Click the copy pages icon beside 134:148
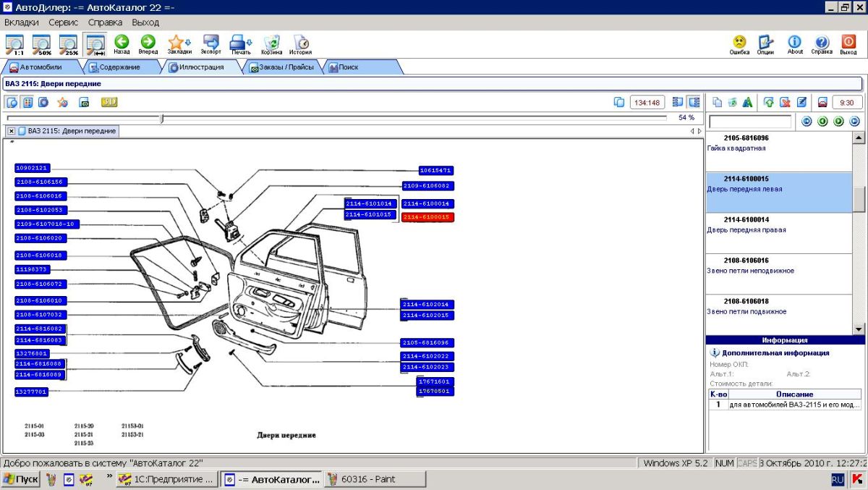Image resolution: width=868 pixels, height=490 pixels. pyautogui.click(x=619, y=102)
